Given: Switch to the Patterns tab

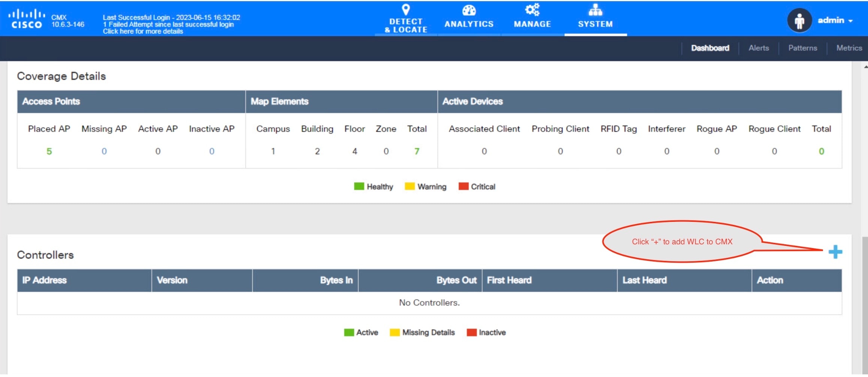Looking at the screenshot, I should coord(802,48).
